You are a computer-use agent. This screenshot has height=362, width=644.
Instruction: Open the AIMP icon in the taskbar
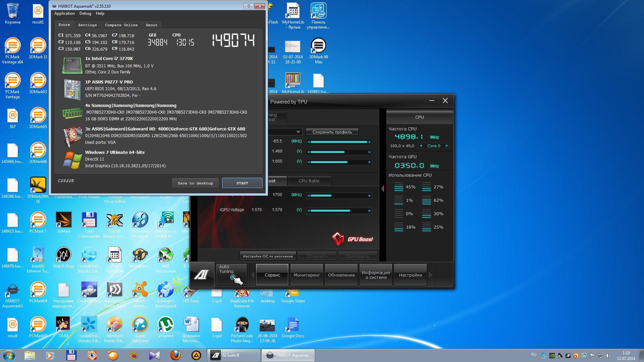pos(196,355)
